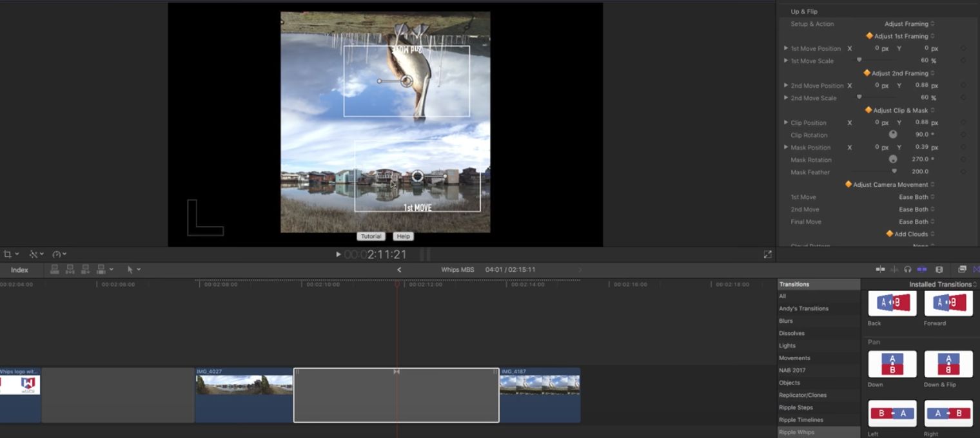Click the 2nd Move Scale slider
Viewport: 980px width, 438px height.
874,97
